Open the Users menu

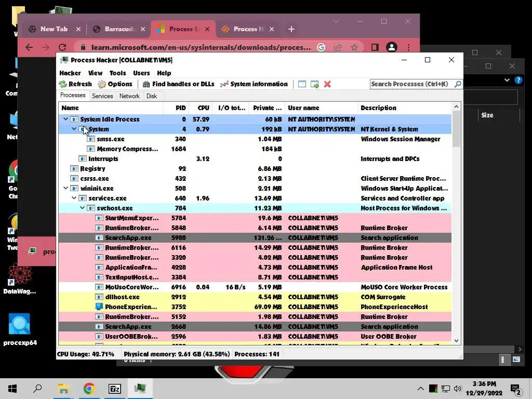pyautogui.click(x=141, y=73)
